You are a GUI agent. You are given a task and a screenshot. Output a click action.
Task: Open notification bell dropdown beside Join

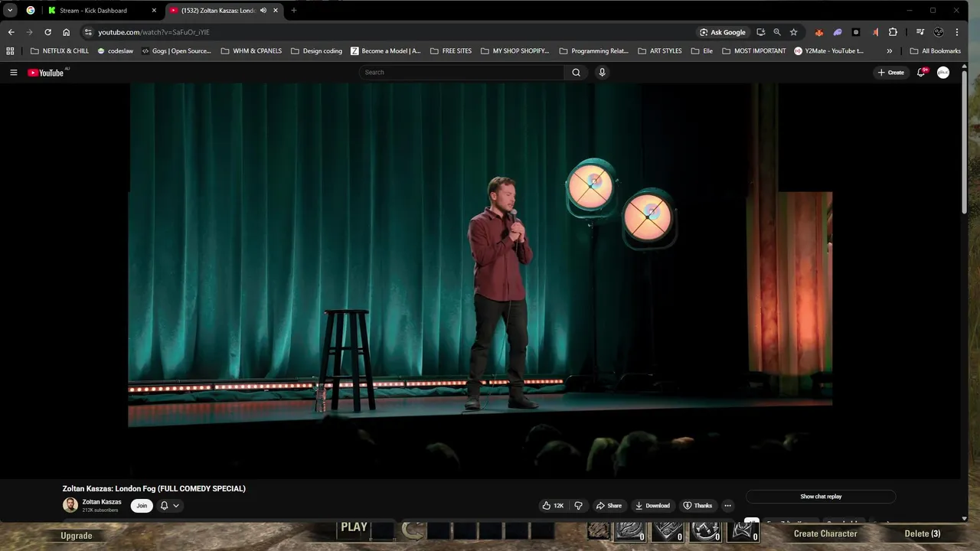(x=169, y=505)
